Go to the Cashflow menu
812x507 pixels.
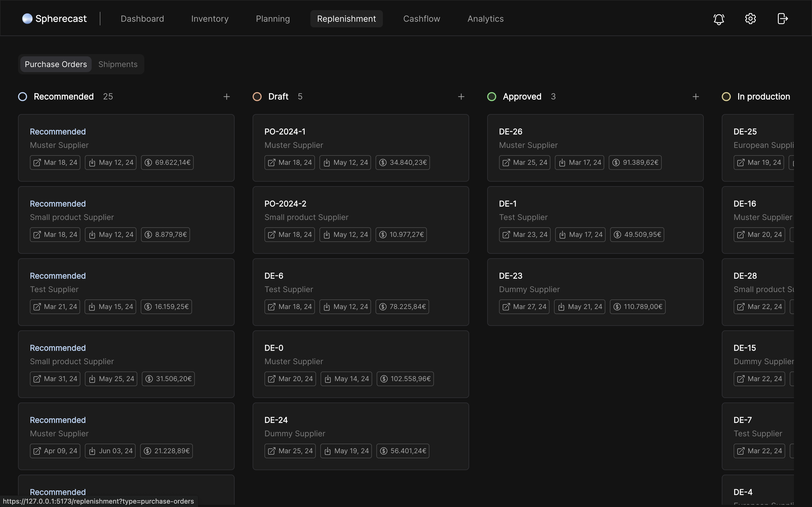422,19
